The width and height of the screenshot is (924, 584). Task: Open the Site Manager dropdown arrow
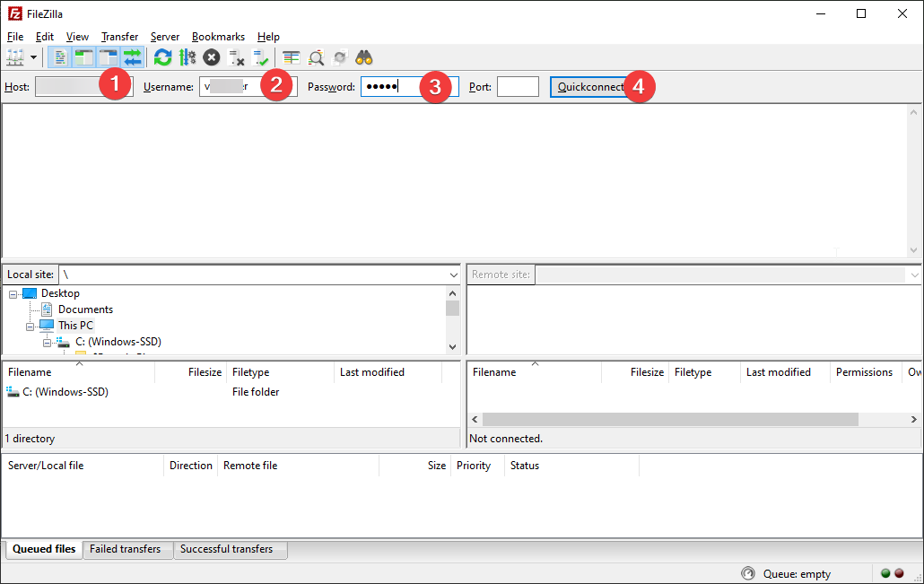[x=34, y=57]
